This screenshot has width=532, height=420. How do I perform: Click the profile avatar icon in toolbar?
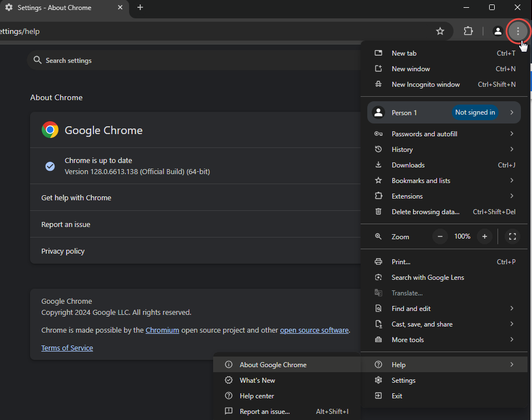click(x=498, y=31)
